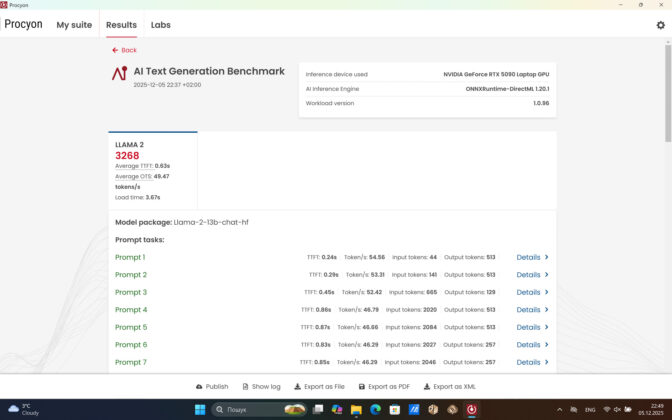Launch Microsoft Edge from the taskbar
This screenshot has width=672, height=420.
coord(375,409)
